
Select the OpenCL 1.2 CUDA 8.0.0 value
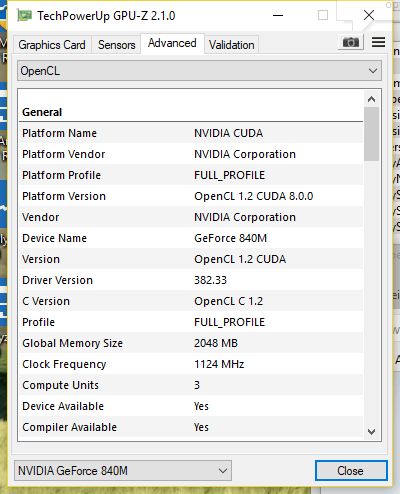point(254,196)
